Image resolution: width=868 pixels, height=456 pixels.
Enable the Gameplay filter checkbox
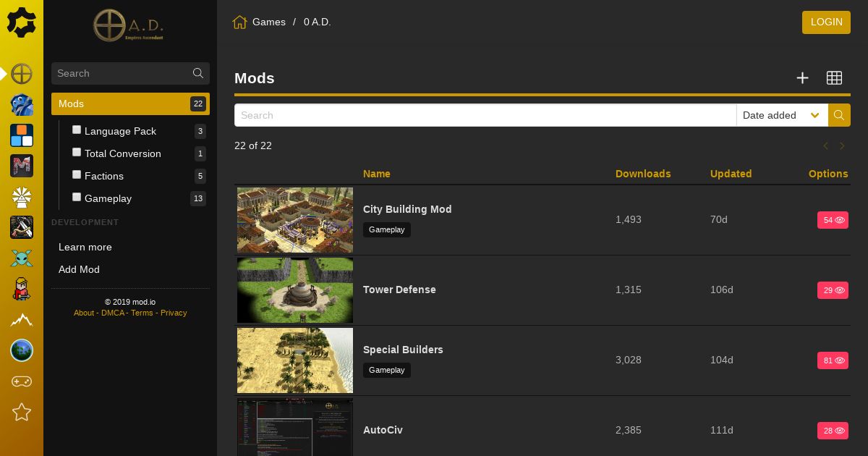[x=77, y=197]
